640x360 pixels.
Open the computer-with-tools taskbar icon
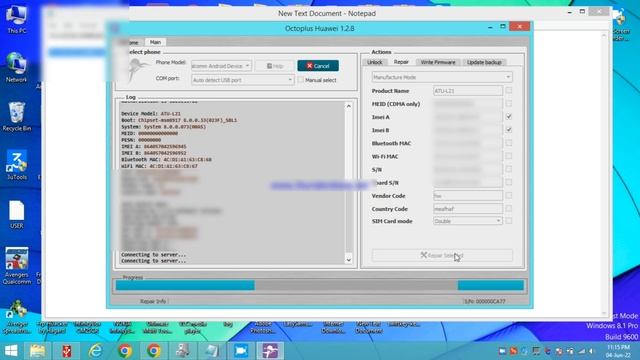pos(182,351)
